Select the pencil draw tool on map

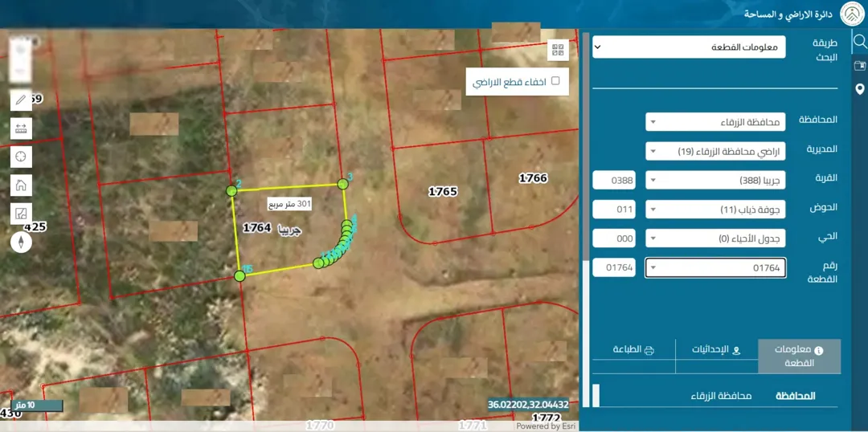(21, 100)
